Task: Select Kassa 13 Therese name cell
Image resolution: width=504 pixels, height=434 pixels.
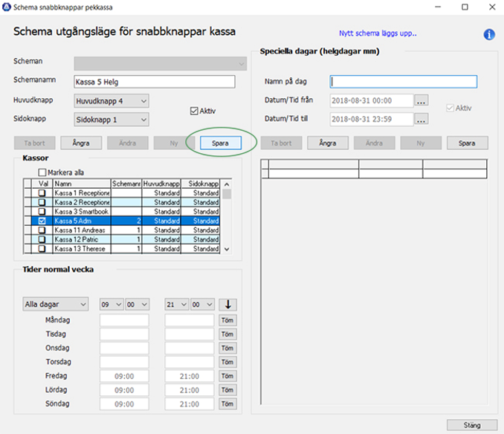Action: (82, 249)
